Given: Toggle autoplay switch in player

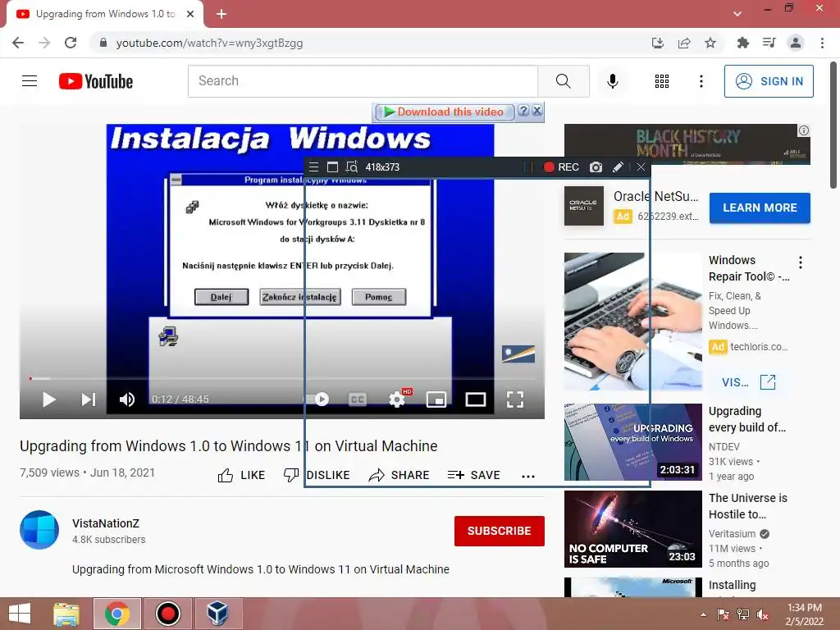Looking at the screenshot, I should [x=316, y=399].
